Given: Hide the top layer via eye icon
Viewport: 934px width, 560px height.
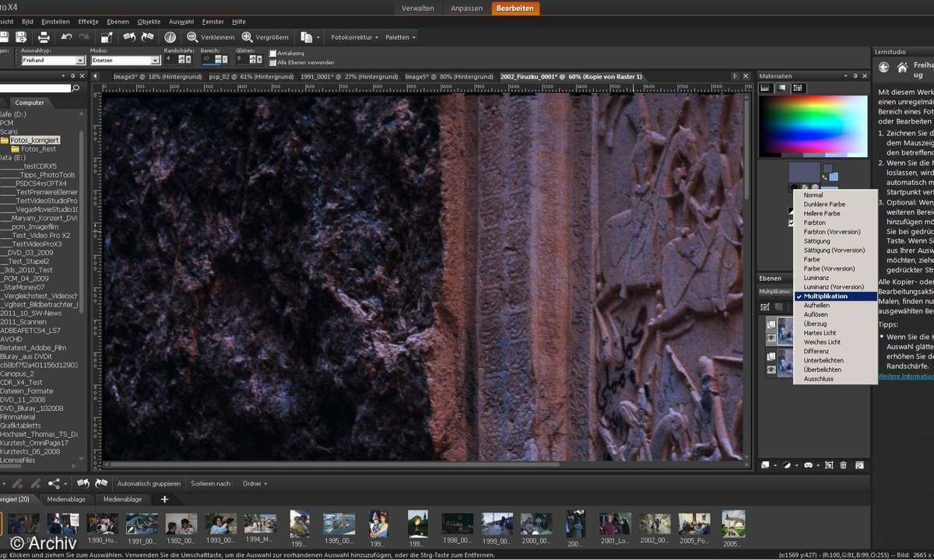Looking at the screenshot, I should [x=771, y=338].
